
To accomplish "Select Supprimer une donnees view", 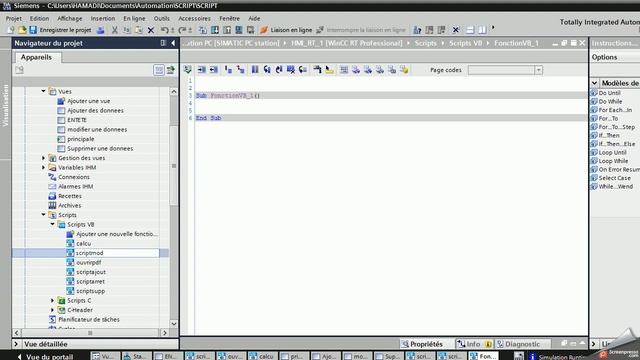I will (100, 149).
